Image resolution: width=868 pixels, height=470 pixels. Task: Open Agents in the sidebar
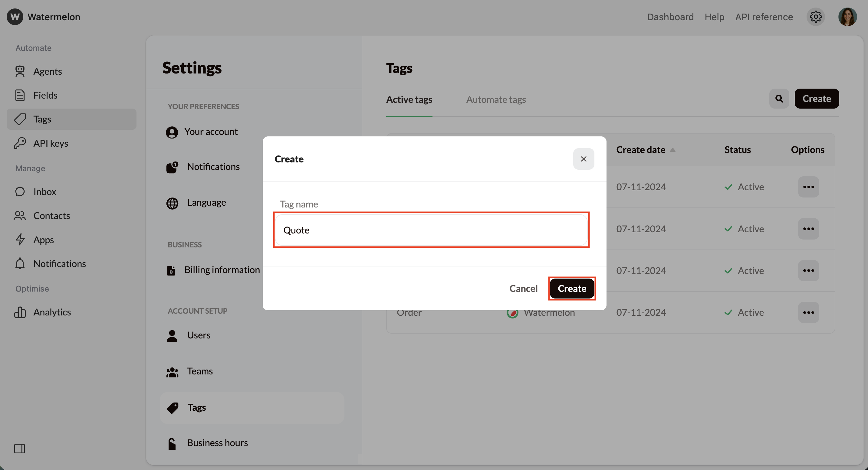pyautogui.click(x=47, y=71)
